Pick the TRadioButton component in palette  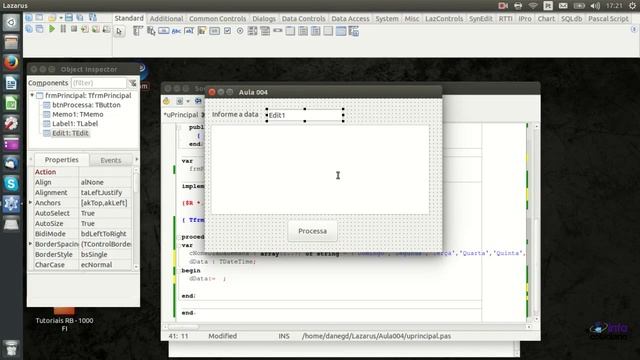pyautogui.click(x=240, y=31)
